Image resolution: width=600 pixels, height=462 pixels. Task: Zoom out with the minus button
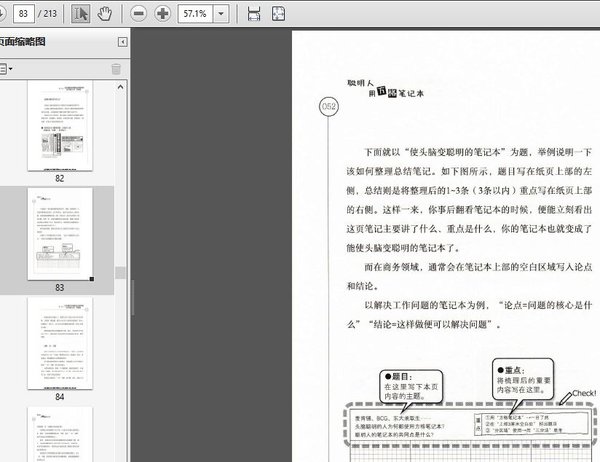[139, 14]
